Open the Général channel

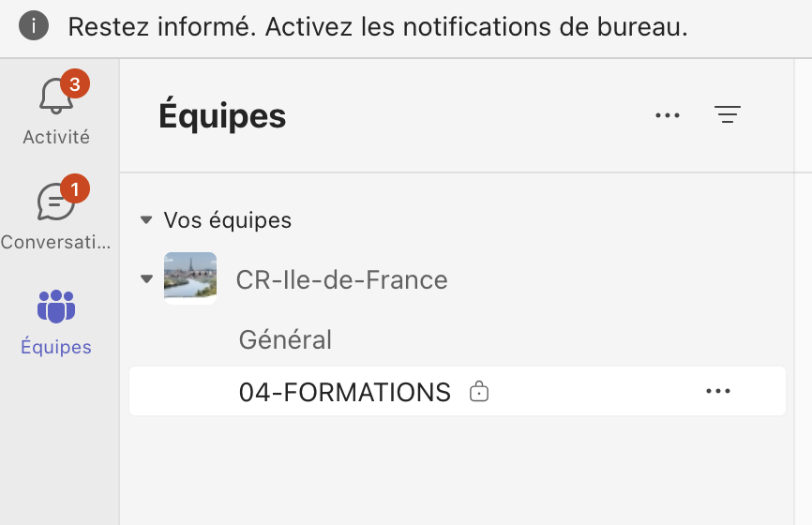285,340
